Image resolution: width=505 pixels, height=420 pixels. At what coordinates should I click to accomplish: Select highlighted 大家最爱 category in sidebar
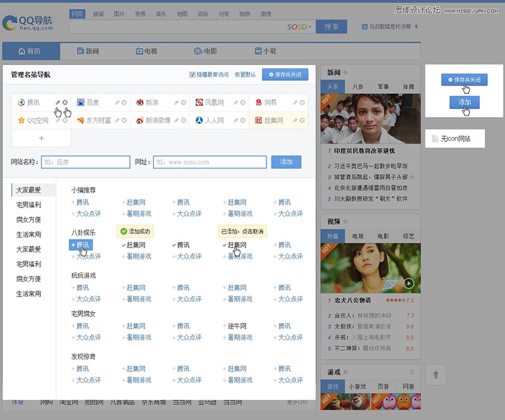tap(33, 190)
